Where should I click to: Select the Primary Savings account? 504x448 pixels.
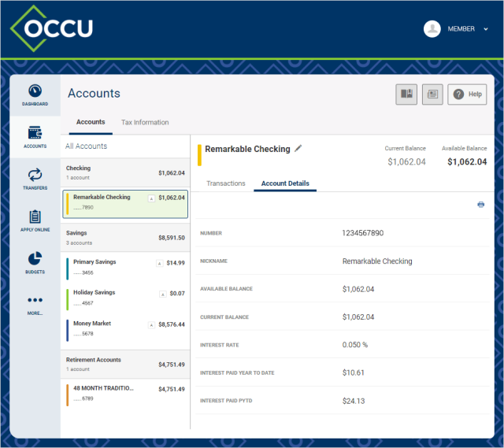tap(125, 268)
